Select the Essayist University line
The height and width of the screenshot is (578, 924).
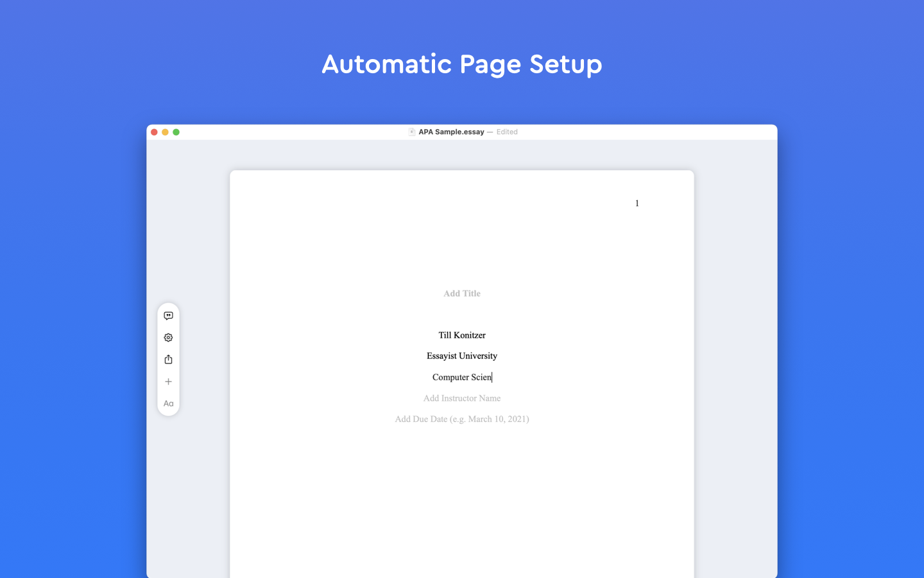pos(462,356)
